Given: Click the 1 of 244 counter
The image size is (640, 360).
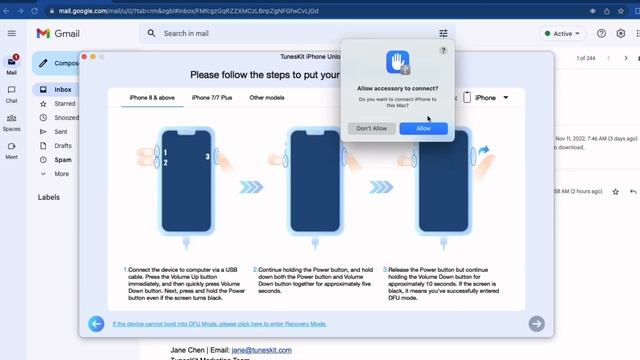Looking at the screenshot, I should pyautogui.click(x=586, y=58).
